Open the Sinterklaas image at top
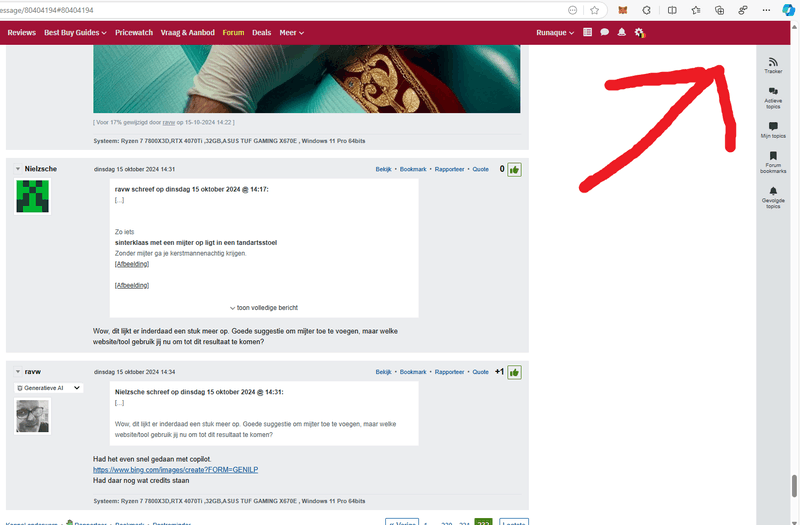 (x=307, y=79)
